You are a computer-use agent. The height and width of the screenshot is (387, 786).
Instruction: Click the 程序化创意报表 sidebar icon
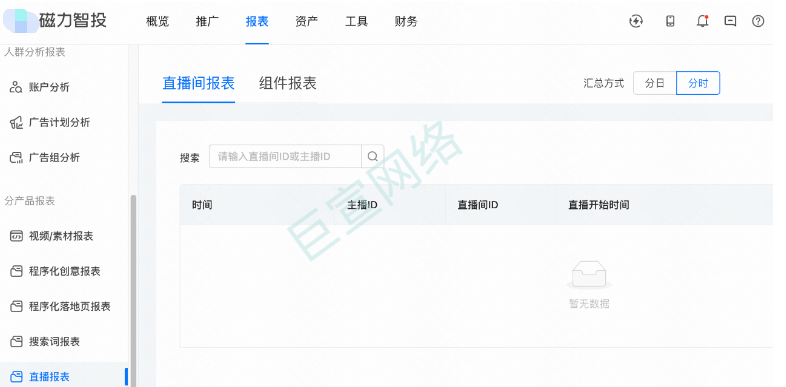16,271
